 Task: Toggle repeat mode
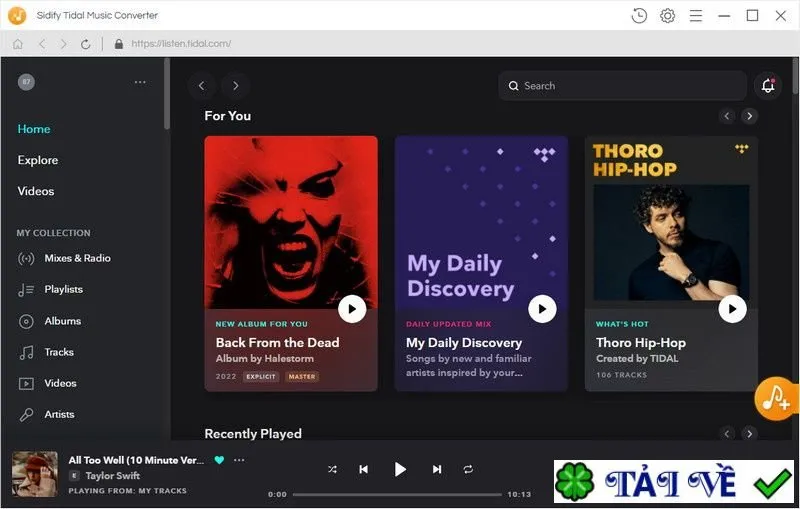pyautogui.click(x=468, y=469)
